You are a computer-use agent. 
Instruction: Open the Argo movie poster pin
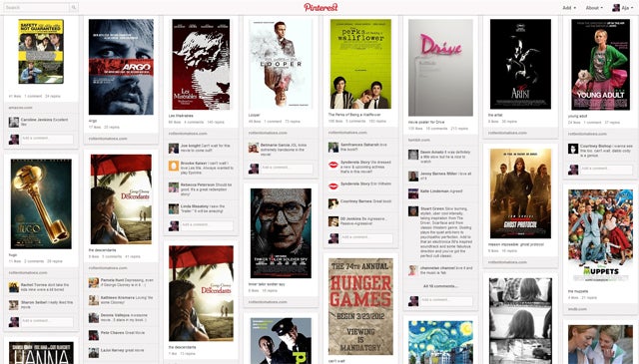tap(121, 67)
